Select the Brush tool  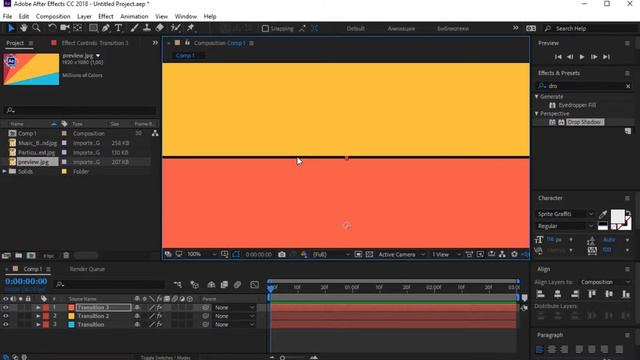(134, 28)
